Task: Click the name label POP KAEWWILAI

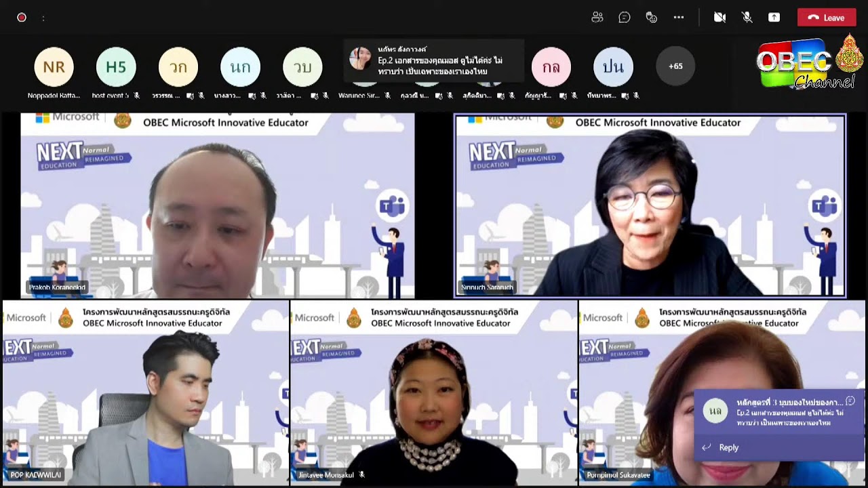Action: tap(35, 475)
